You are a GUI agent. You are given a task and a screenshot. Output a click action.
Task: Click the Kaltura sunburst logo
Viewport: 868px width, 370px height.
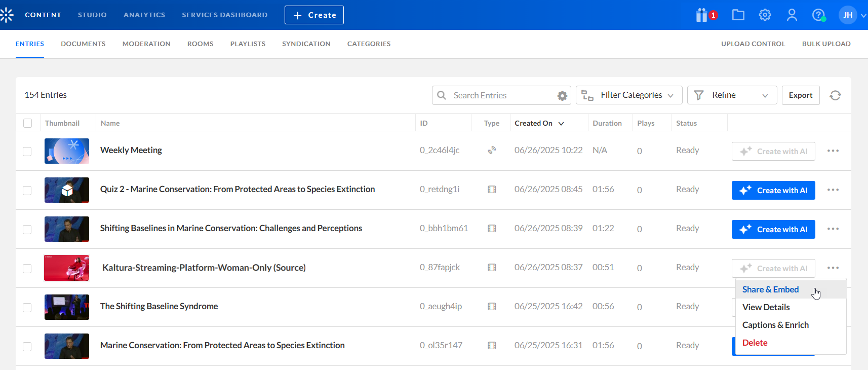coord(7,15)
